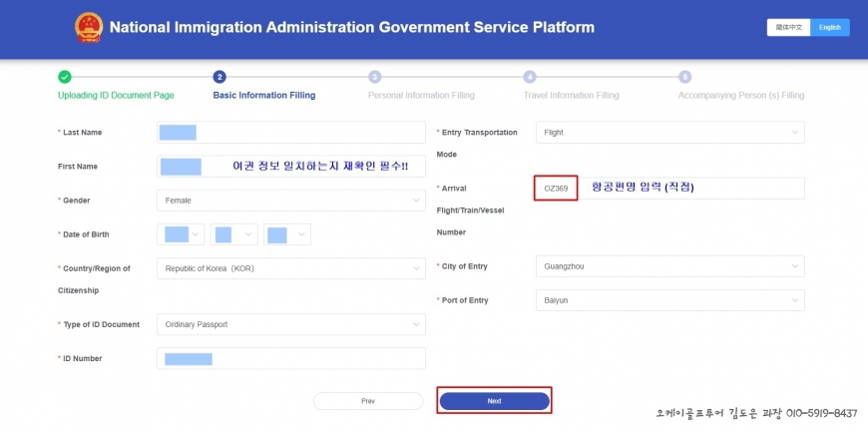Viewport: 868px width, 432px height.
Task: Click step 3 circle for Personal Information
Action: (x=374, y=77)
